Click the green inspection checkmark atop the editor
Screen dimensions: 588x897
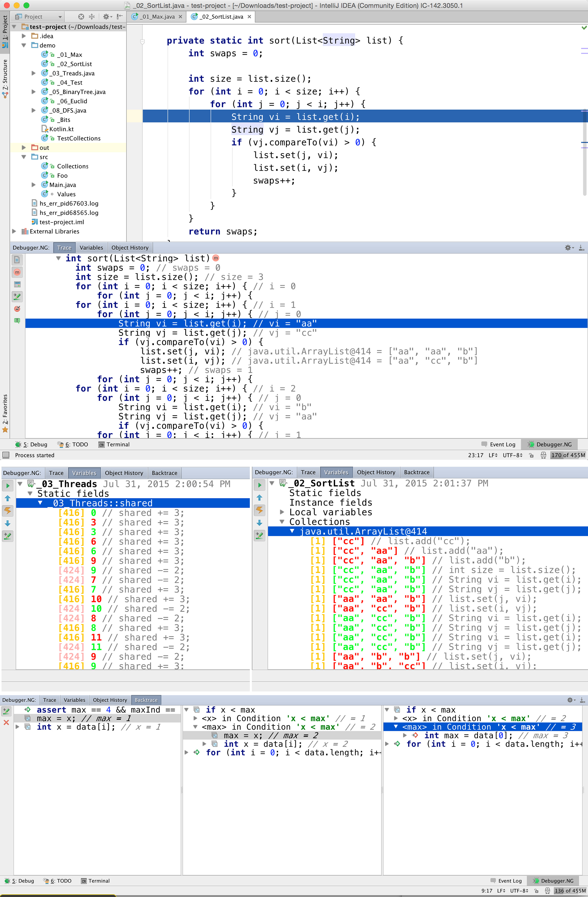tap(584, 27)
